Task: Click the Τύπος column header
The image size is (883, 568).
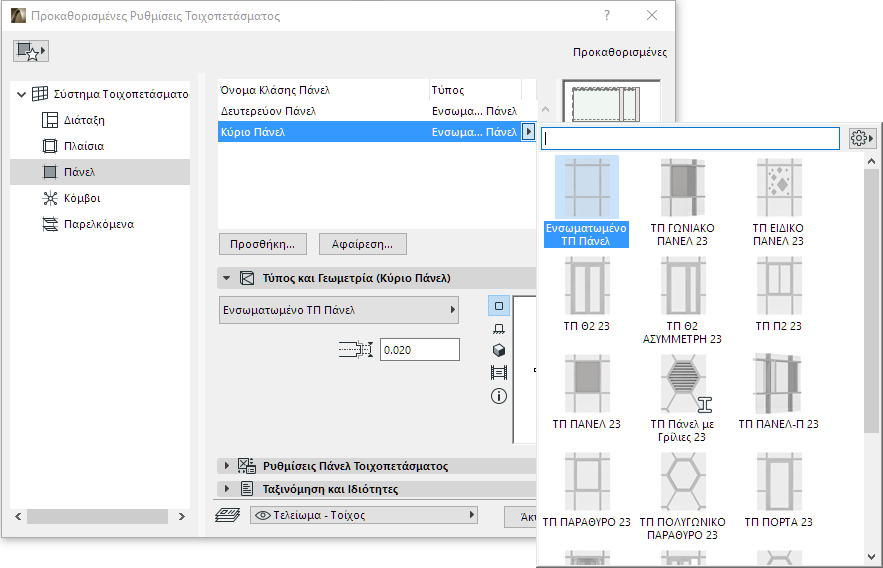Action: pyautogui.click(x=475, y=90)
